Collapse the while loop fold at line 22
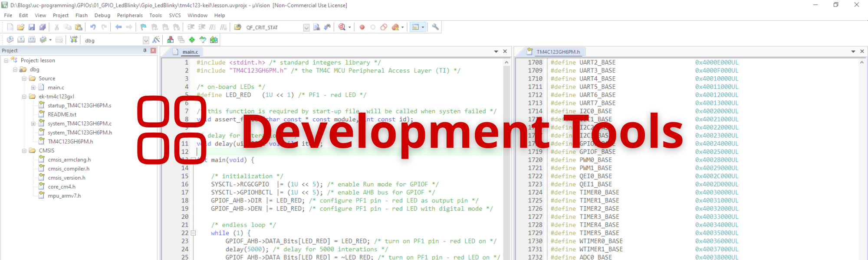 pyautogui.click(x=194, y=233)
